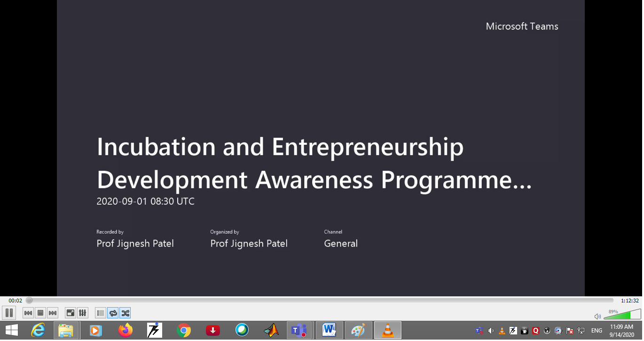The image size is (644, 341).
Task: Open the extended settings equalizer panel
Action: click(82, 313)
